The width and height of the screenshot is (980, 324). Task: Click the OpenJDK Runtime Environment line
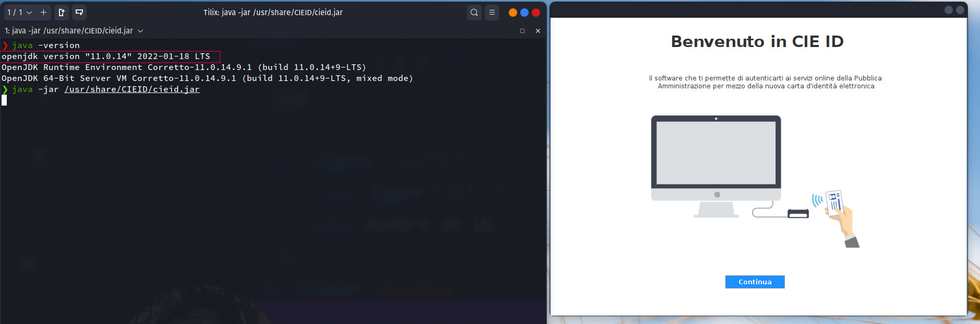click(184, 67)
